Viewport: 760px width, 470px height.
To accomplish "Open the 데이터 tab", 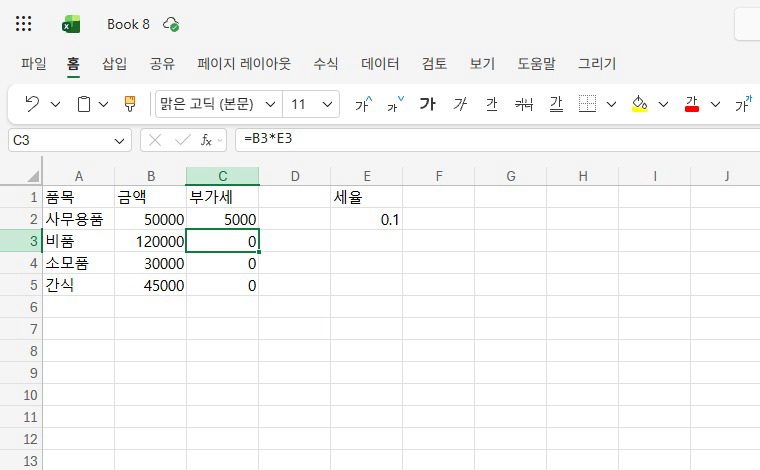I will tap(380, 63).
